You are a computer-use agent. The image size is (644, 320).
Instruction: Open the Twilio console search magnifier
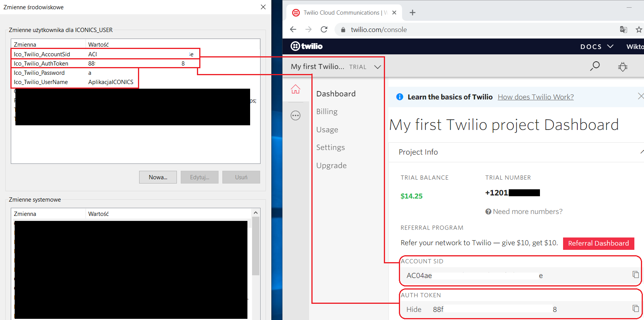pyautogui.click(x=595, y=66)
